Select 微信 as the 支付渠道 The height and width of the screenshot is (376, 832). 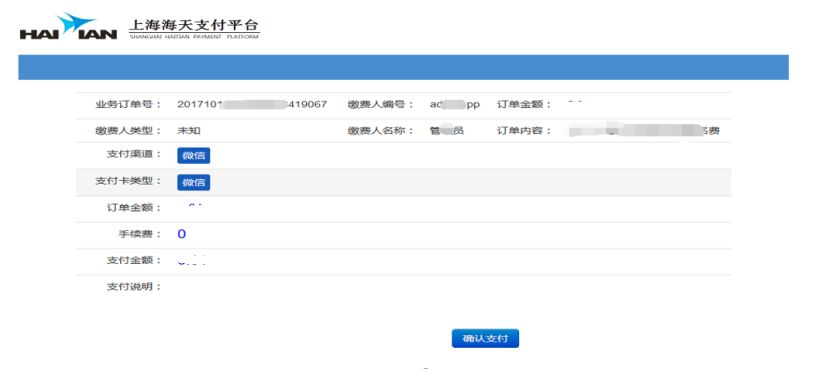pos(194,155)
